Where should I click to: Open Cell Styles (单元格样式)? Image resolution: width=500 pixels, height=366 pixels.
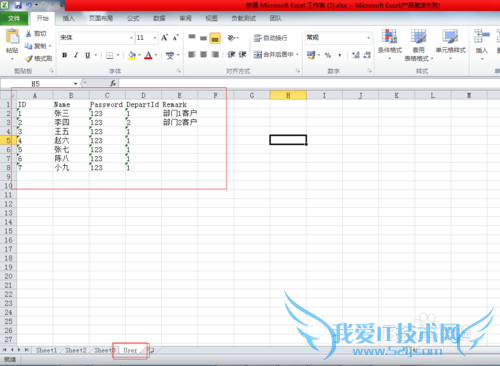(450, 44)
